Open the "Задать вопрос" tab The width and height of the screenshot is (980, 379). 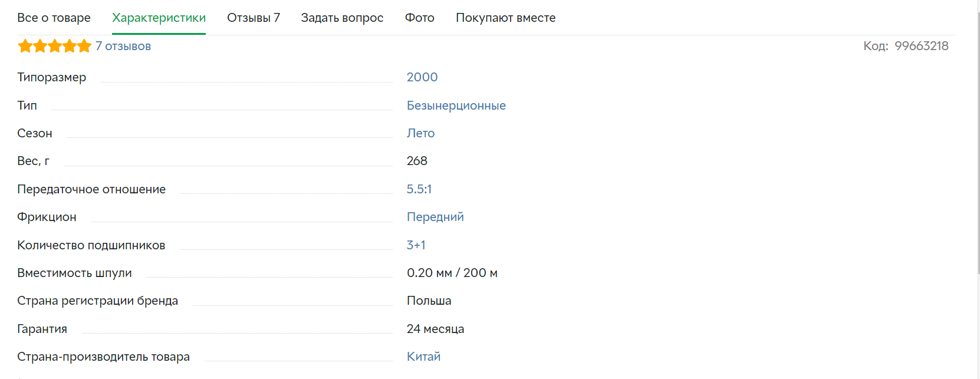tap(342, 18)
